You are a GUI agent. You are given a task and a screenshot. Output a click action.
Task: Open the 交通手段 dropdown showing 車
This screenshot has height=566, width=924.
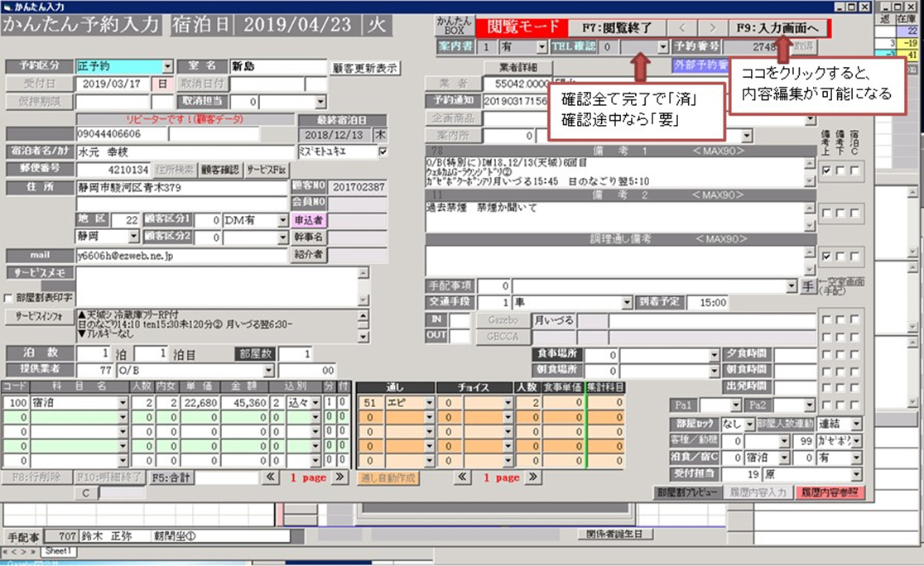click(627, 303)
